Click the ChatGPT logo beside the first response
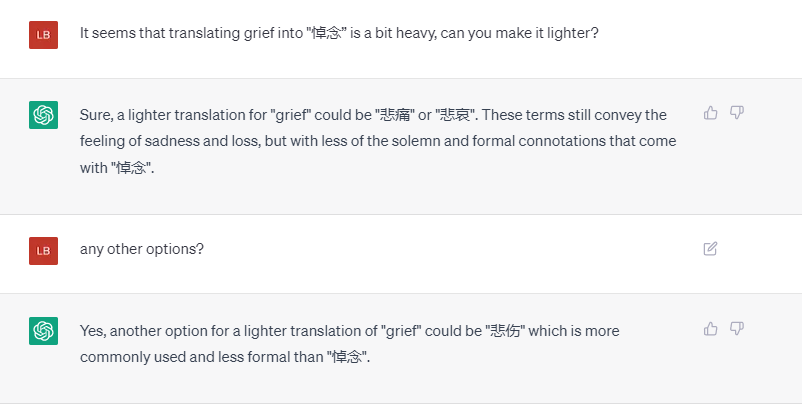 (x=43, y=115)
